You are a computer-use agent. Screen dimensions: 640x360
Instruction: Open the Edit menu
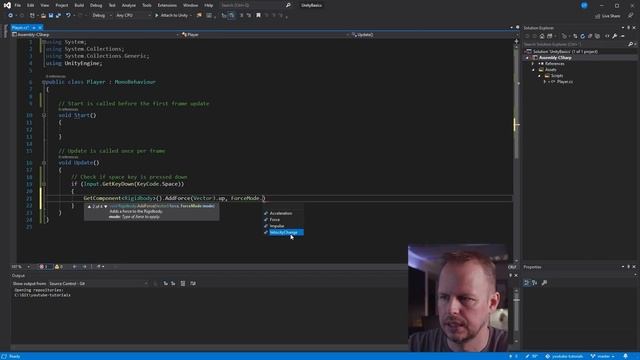31,5
